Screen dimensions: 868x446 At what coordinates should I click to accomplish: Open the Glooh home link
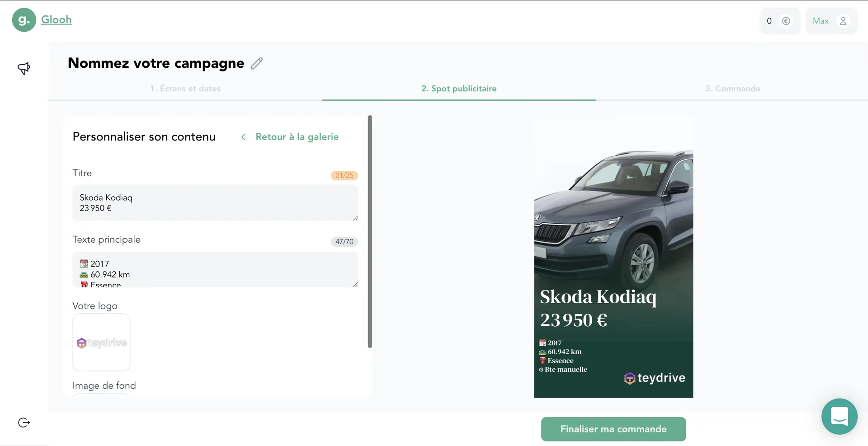(x=57, y=19)
